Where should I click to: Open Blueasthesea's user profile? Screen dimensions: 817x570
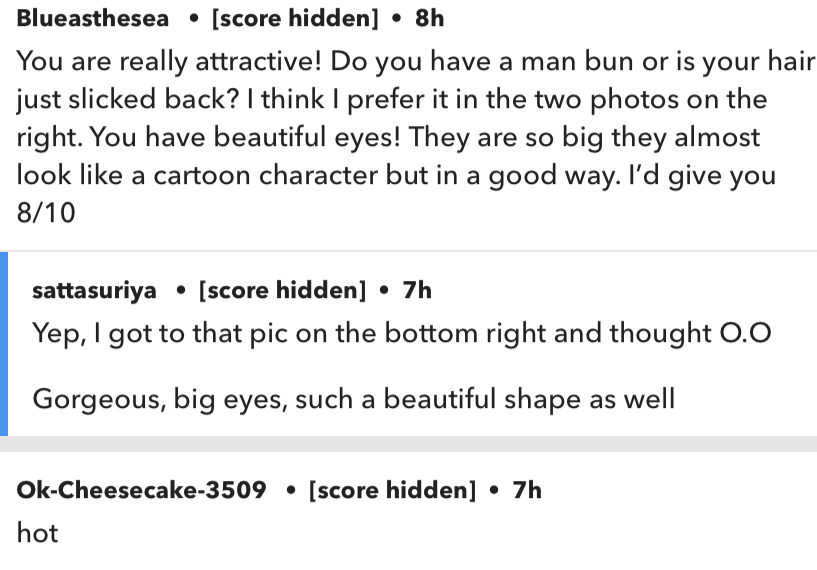point(92,19)
